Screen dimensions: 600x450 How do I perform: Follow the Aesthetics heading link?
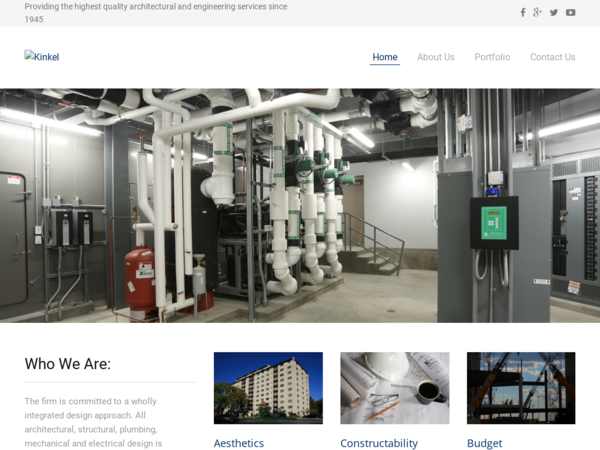click(x=239, y=443)
